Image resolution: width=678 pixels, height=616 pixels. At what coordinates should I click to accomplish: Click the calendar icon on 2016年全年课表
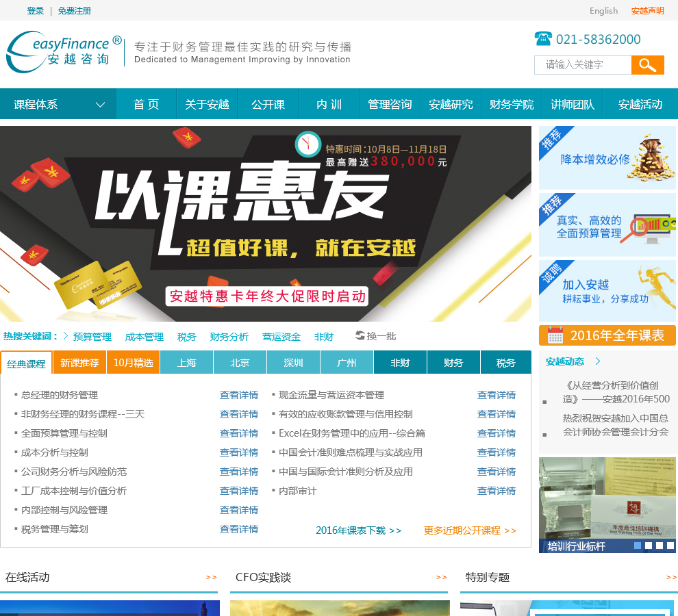pos(555,335)
